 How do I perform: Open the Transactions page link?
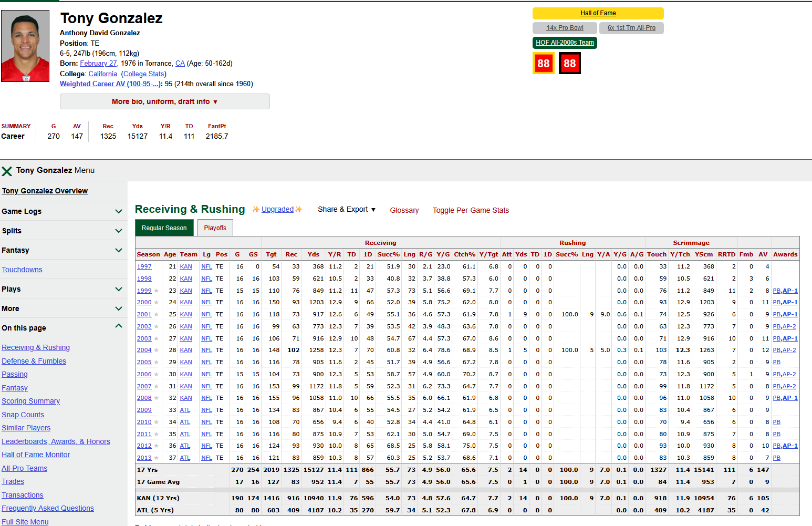click(23, 495)
